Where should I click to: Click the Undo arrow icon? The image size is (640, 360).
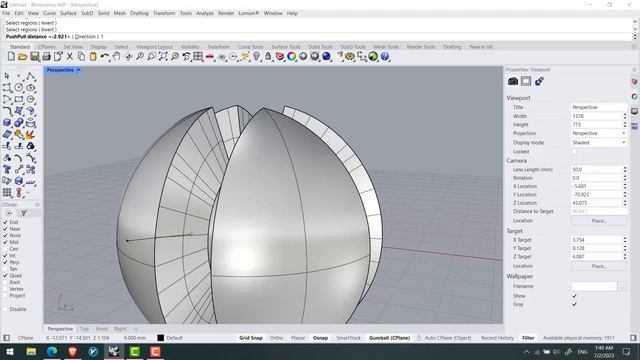coord(105,56)
